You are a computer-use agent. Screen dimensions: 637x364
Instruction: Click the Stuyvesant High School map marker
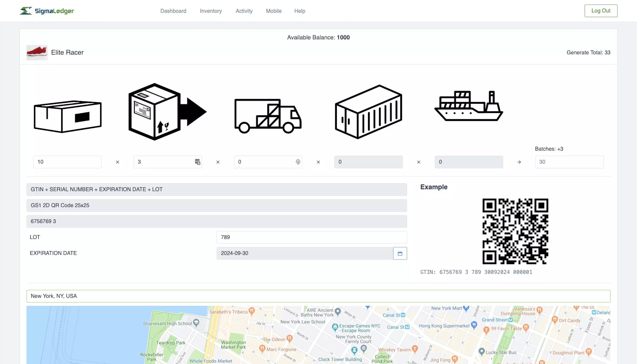pos(196,323)
